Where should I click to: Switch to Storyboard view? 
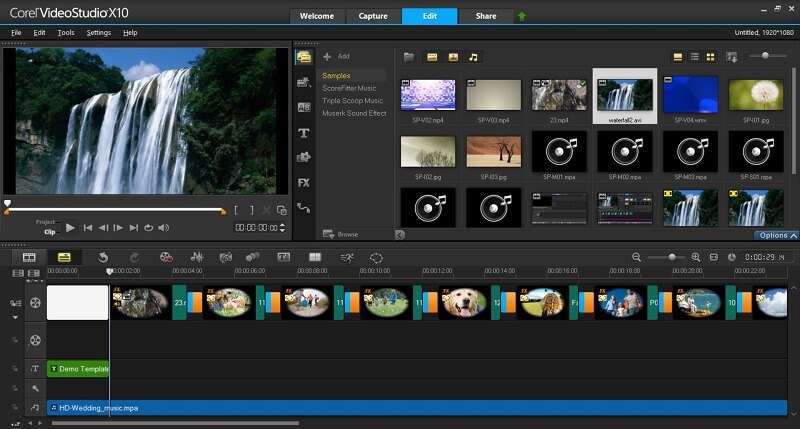[x=29, y=257]
